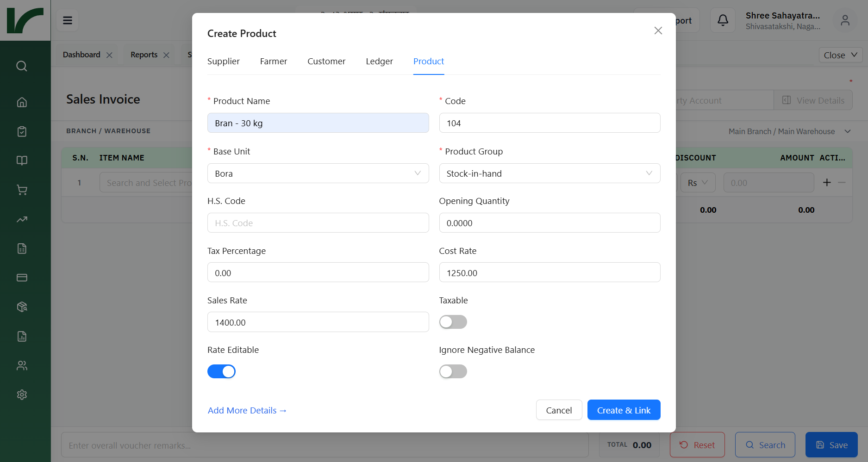Image resolution: width=868 pixels, height=462 pixels.
Task: Open the inventory box sidebar icon
Action: [22, 307]
